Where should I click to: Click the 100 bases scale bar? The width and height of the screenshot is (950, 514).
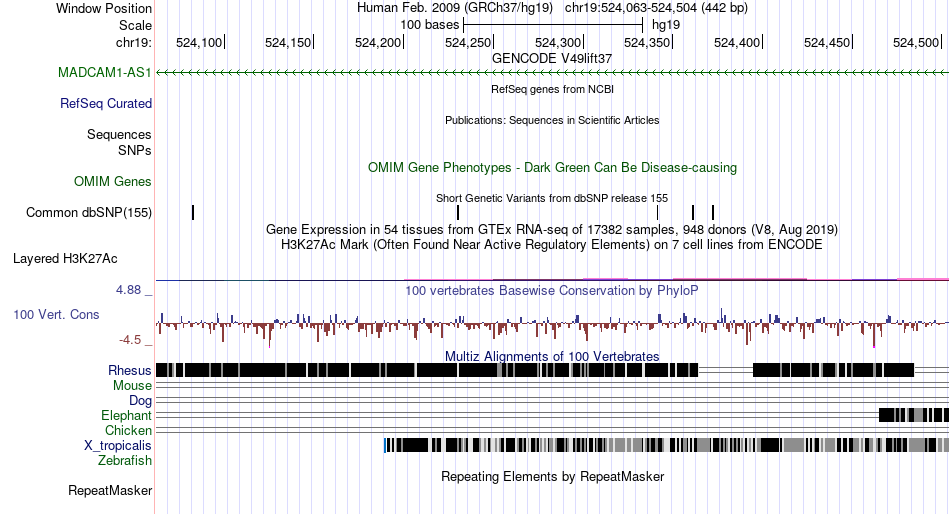point(553,25)
